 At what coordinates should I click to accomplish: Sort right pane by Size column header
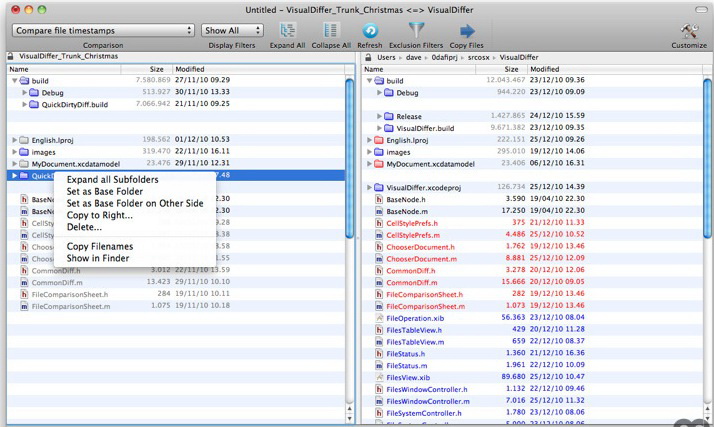pyautogui.click(x=510, y=69)
